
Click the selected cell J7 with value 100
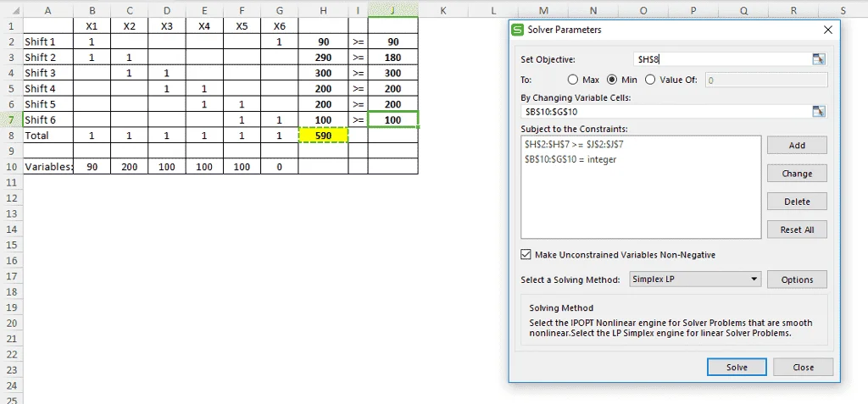(392, 119)
